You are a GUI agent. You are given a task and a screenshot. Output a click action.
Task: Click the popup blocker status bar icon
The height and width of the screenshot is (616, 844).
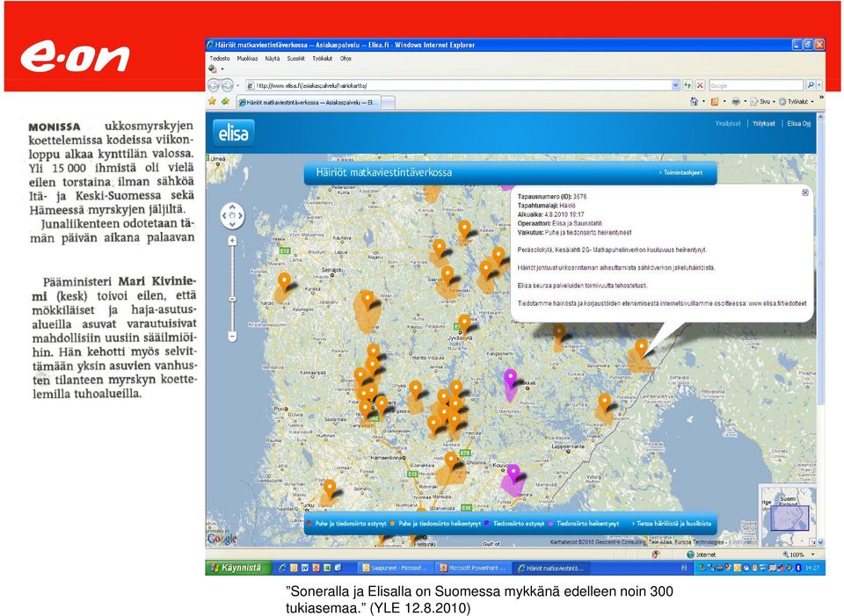(x=656, y=554)
